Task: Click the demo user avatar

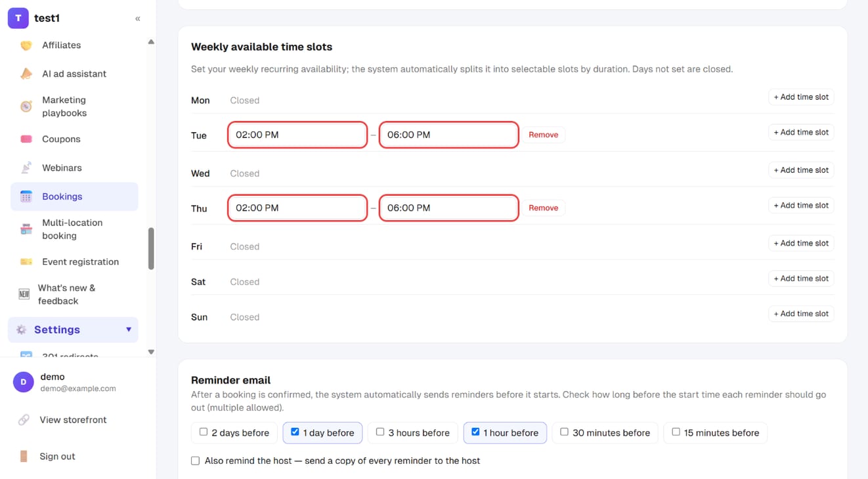Action: [24, 382]
